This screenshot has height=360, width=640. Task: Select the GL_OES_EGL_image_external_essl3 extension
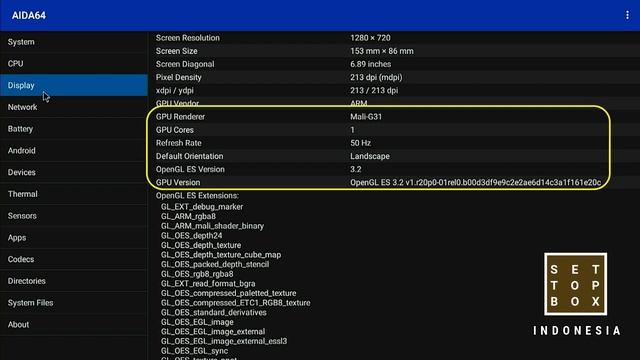[224, 341]
